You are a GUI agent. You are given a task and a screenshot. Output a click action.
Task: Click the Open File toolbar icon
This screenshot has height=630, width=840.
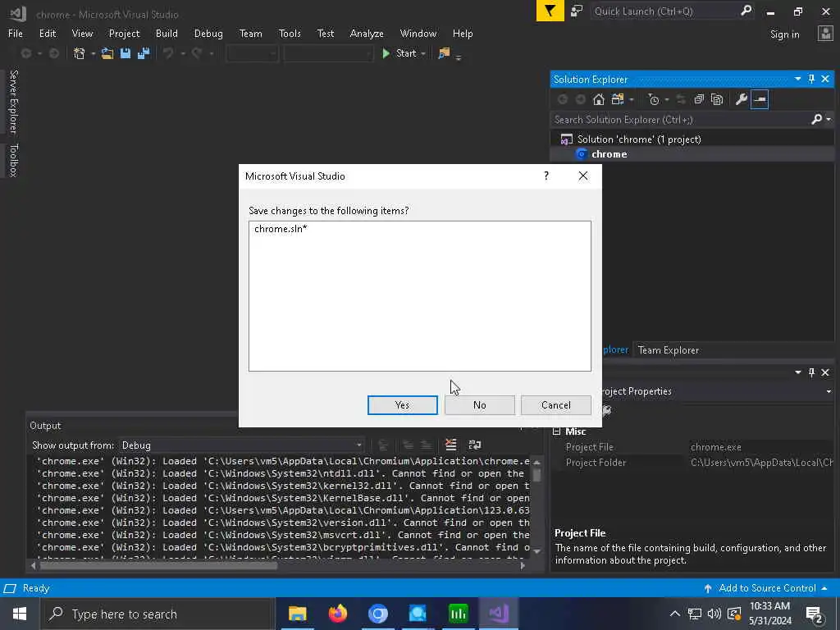click(x=107, y=53)
